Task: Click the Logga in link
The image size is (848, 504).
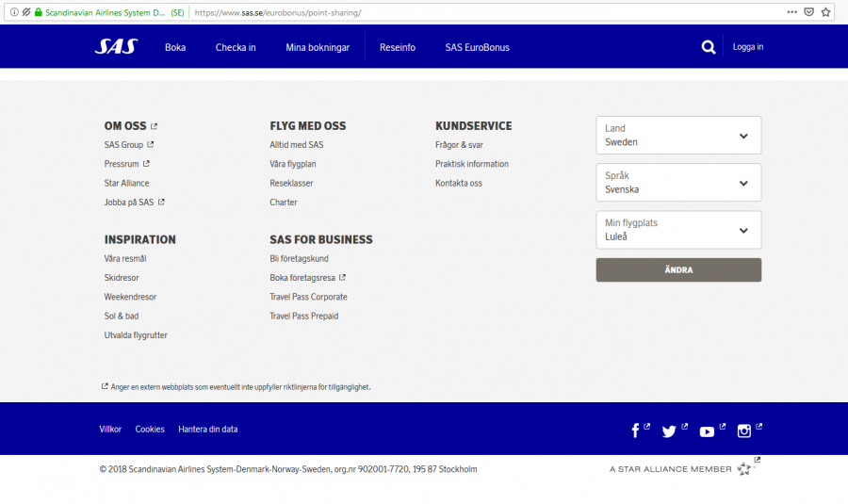Action: pyautogui.click(x=748, y=47)
